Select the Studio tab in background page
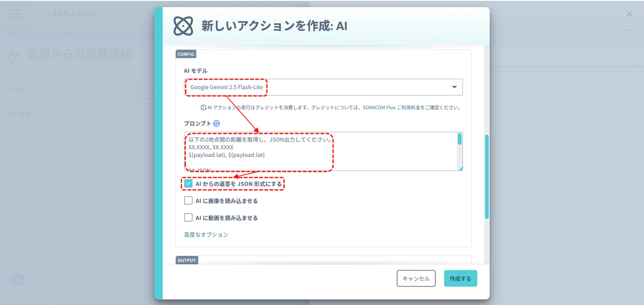644x305 pixels. (x=18, y=89)
